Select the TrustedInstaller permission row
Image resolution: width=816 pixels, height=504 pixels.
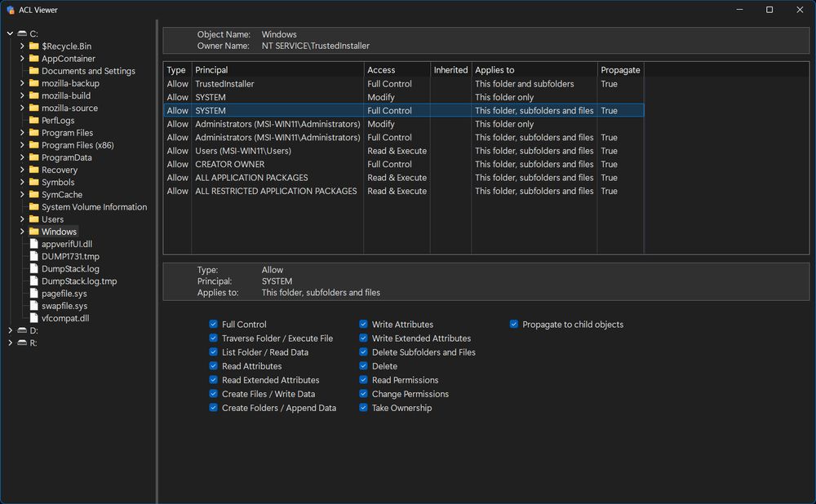click(404, 84)
